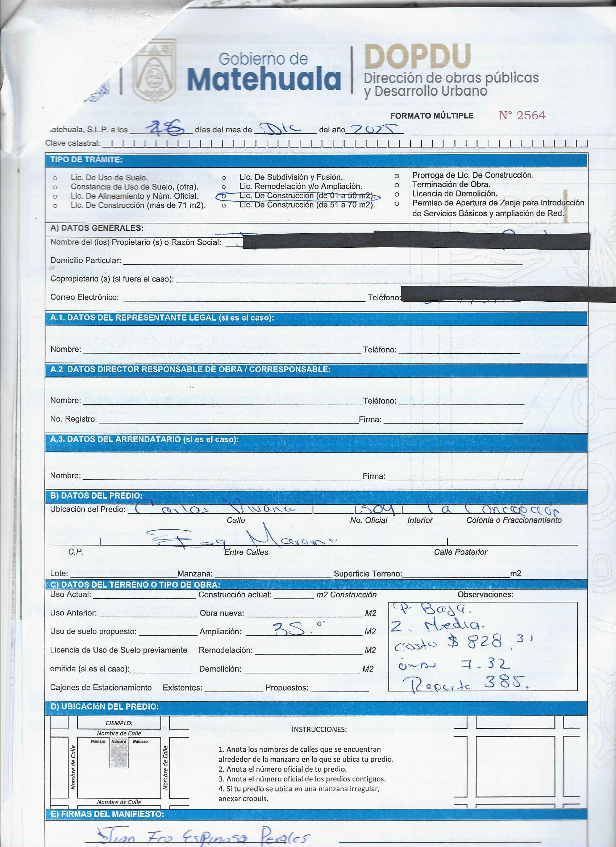The width and height of the screenshot is (616, 847).
Task: Click the Ampliación M2 field
Action: (304, 631)
